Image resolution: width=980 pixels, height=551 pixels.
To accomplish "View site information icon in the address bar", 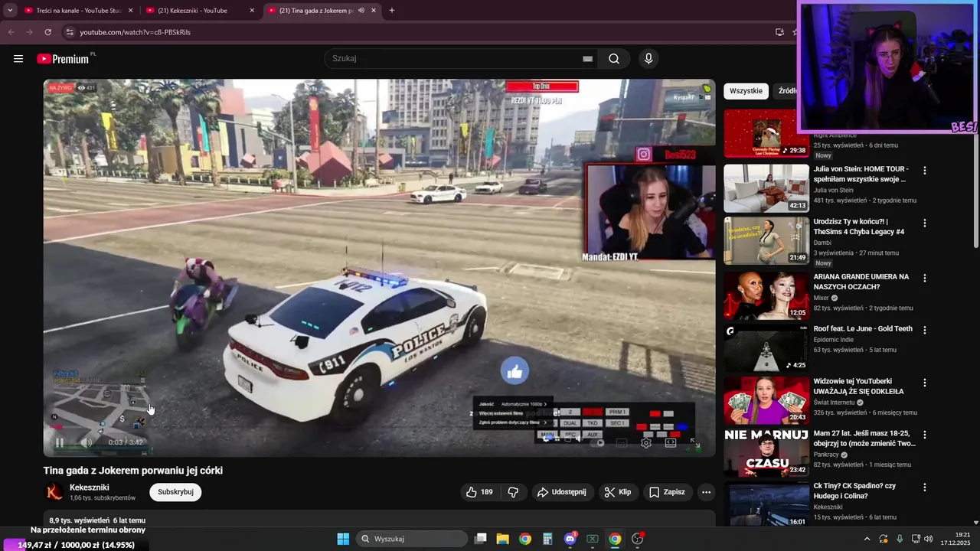I will (69, 32).
